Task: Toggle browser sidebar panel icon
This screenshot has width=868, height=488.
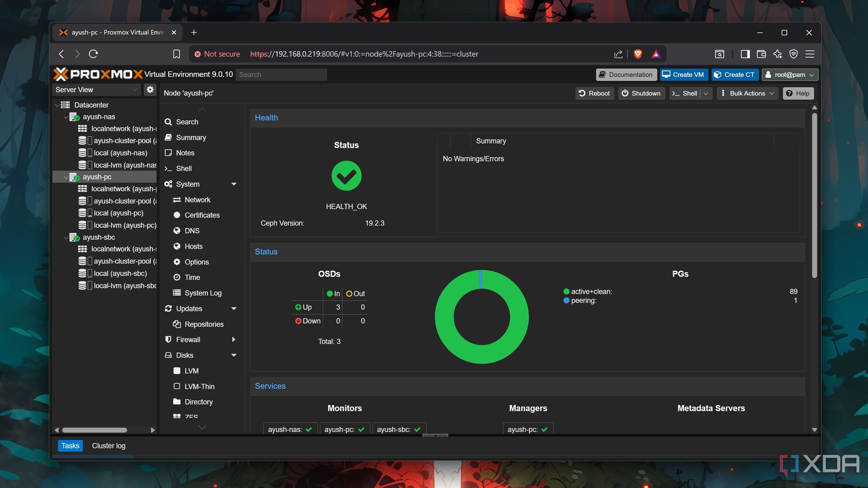Action: click(745, 54)
